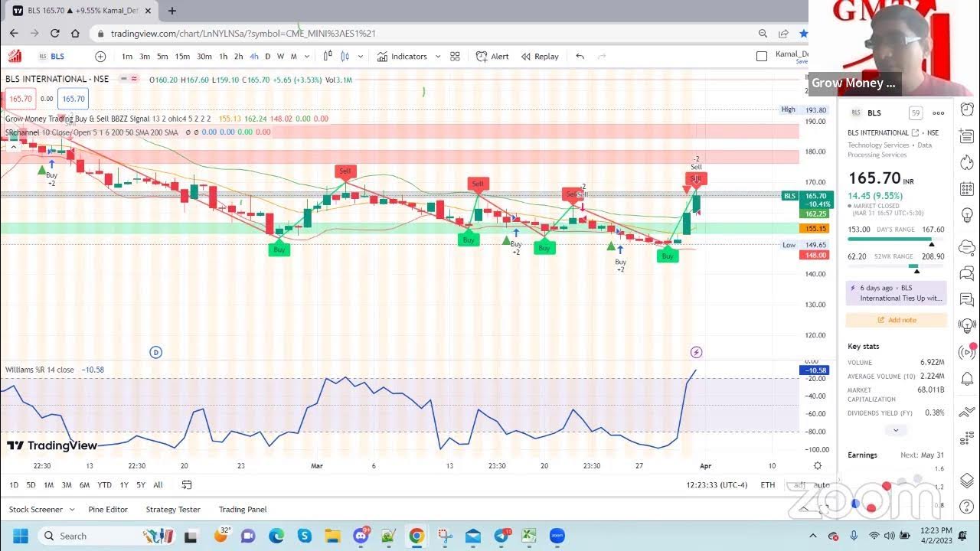Switch to Daily D timeframe
Screen dimensions: 980x551
267,57
